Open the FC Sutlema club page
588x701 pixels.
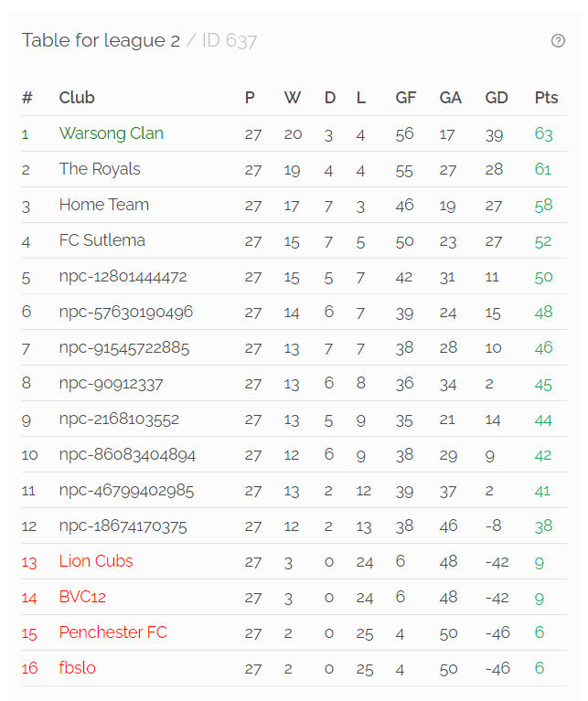(102, 240)
